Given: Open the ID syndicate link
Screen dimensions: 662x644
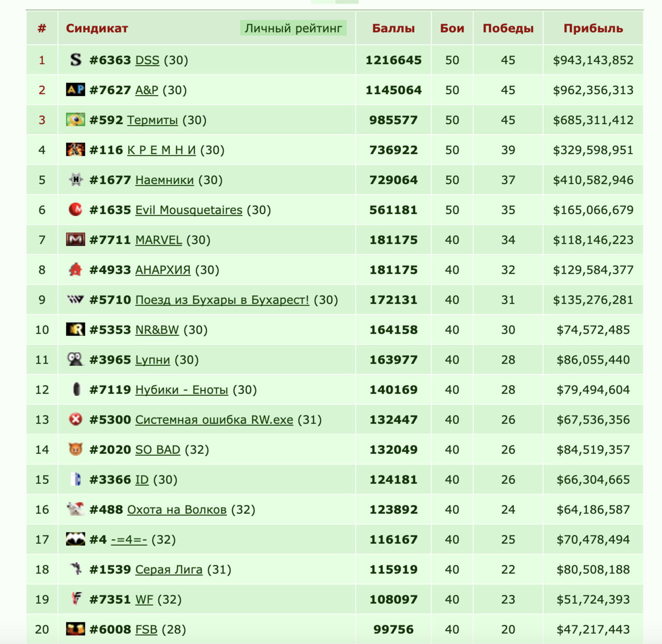Looking at the screenshot, I should pos(142,480).
